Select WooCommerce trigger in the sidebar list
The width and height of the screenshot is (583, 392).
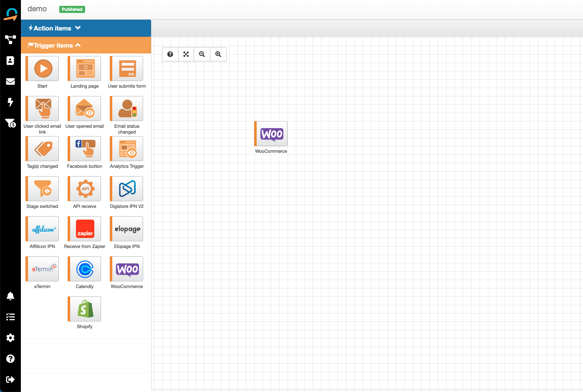click(x=126, y=269)
